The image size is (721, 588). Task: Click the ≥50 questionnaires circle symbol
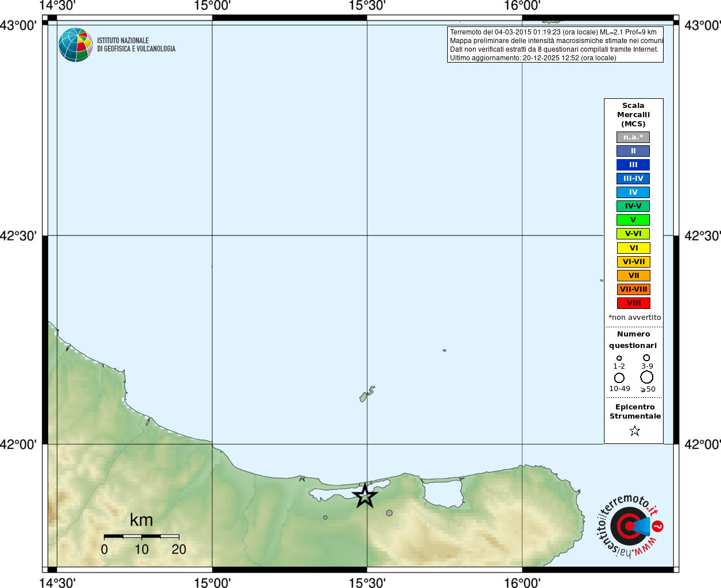[647, 377]
